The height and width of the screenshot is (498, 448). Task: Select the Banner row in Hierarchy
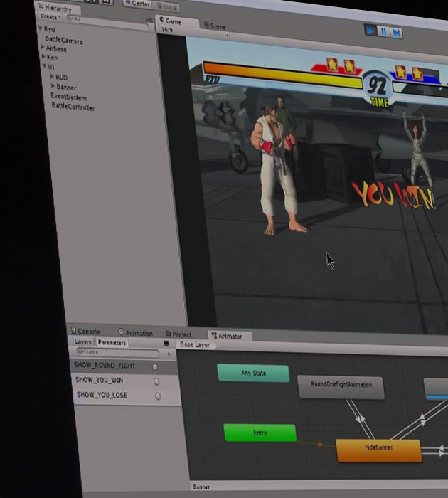click(66, 87)
